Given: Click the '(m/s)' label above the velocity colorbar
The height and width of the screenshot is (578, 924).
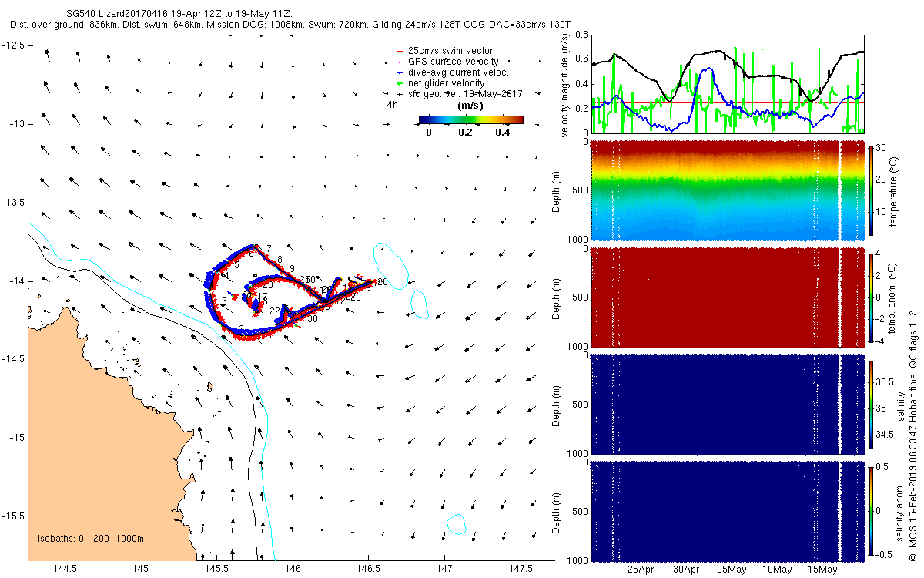Looking at the screenshot, I should pyautogui.click(x=470, y=105).
